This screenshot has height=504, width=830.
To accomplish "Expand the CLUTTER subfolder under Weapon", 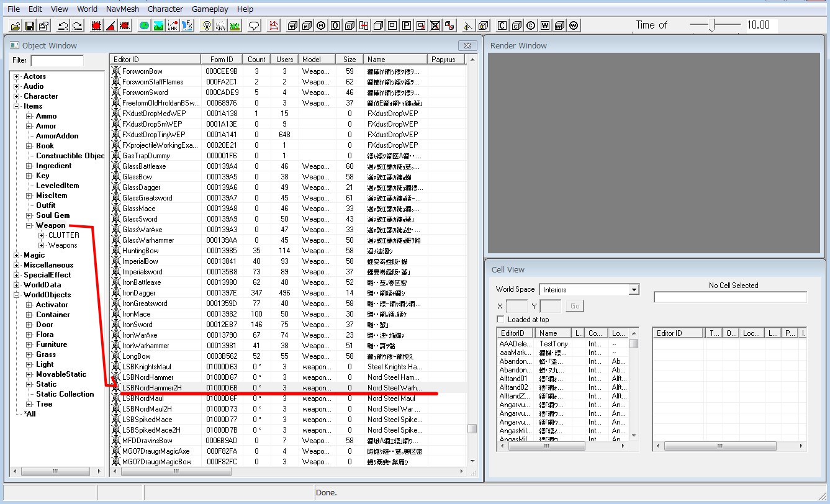I will (42, 235).
